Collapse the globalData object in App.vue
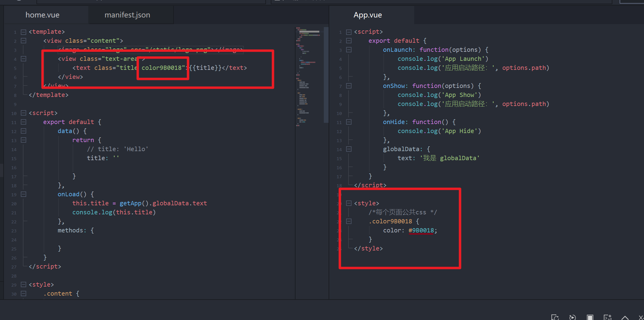The width and height of the screenshot is (644, 320). point(349,149)
